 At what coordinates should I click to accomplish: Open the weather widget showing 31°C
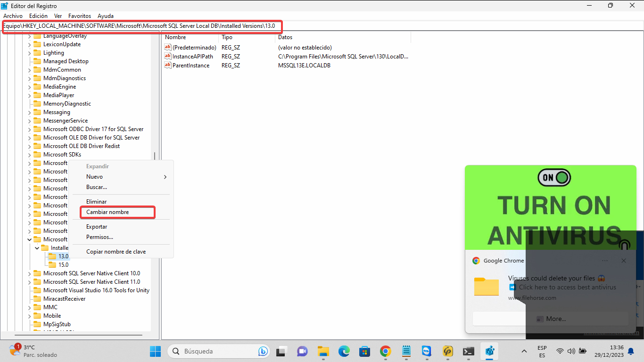33,351
